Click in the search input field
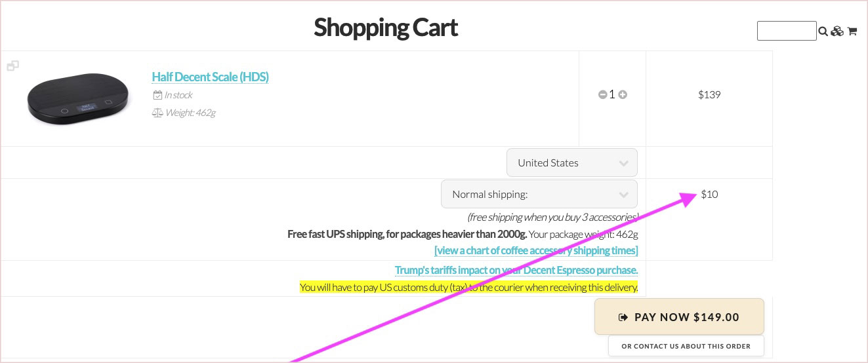 point(786,31)
